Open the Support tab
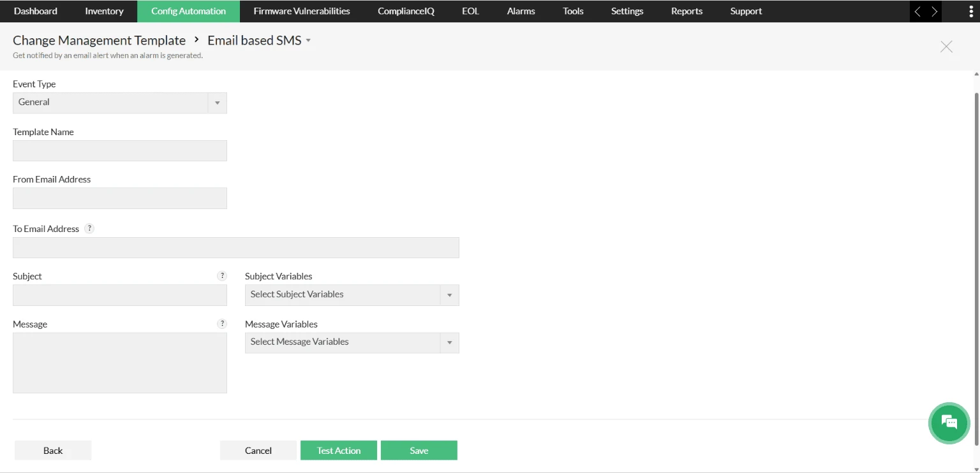 click(x=746, y=11)
